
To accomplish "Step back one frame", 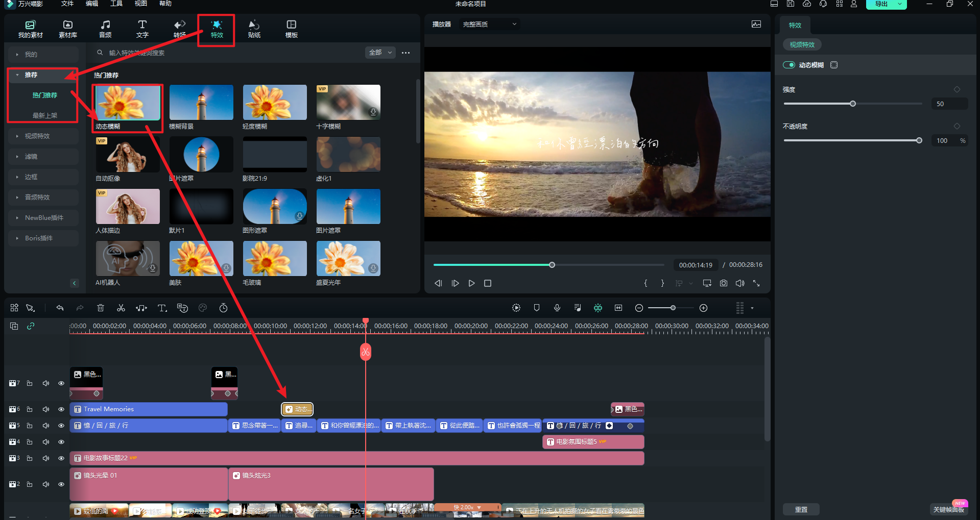I will tap(438, 283).
